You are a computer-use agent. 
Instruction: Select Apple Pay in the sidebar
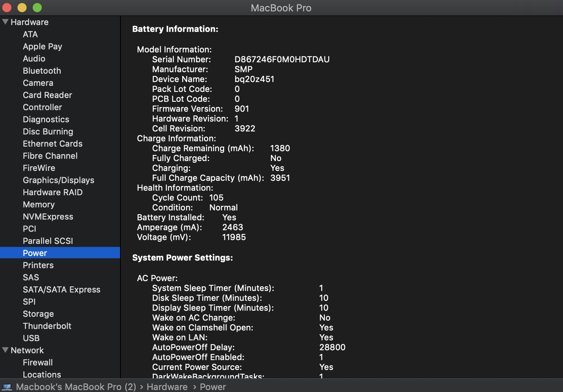pos(43,46)
